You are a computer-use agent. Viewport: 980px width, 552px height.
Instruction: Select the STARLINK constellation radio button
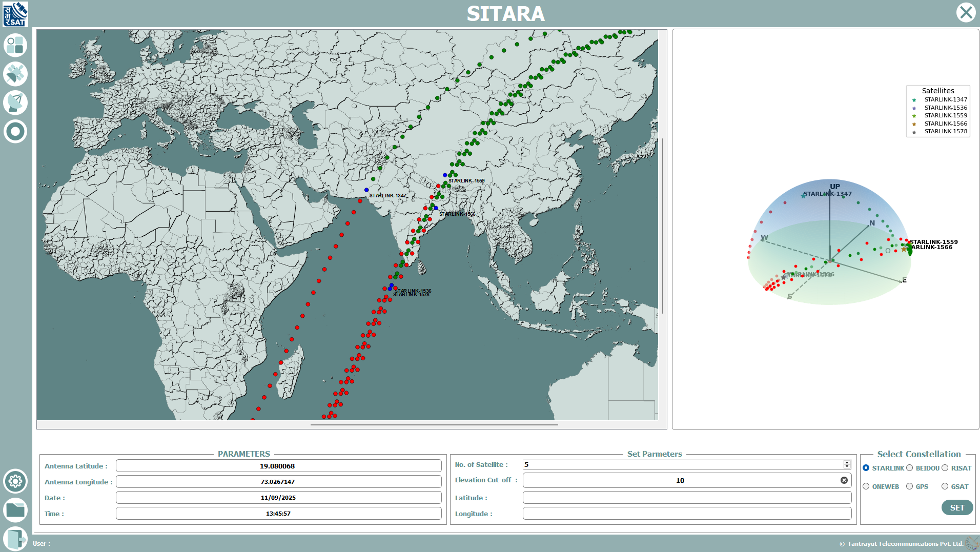pyautogui.click(x=866, y=468)
